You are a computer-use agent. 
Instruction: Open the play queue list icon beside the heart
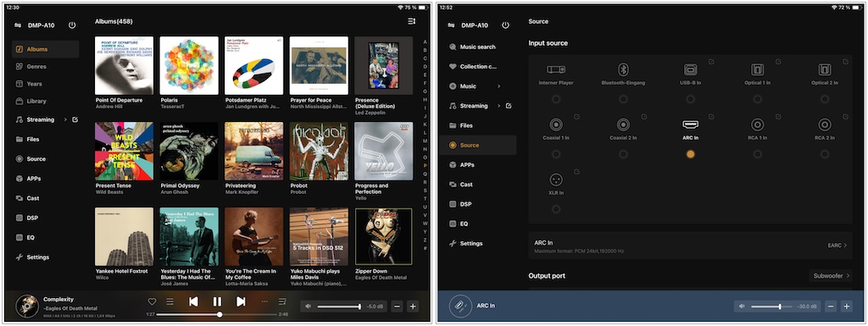point(170,301)
